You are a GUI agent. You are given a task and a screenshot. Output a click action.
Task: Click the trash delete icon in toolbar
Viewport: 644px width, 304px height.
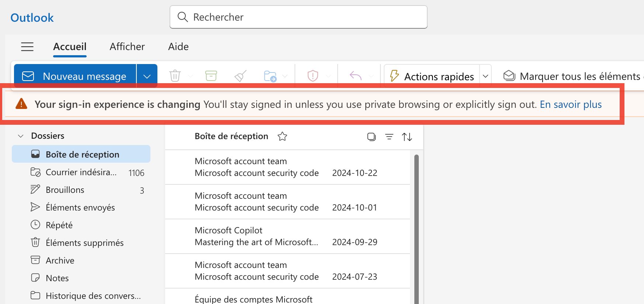click(175, 76)
